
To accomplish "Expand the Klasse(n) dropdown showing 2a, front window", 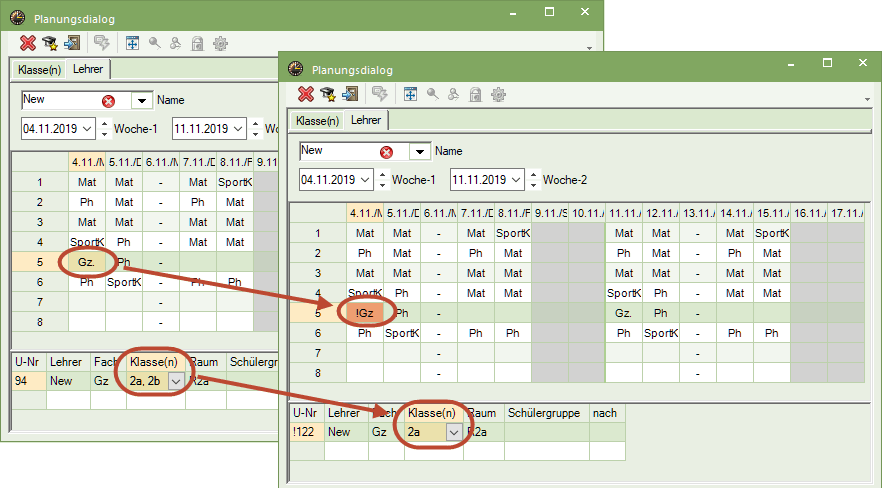I will (x=454, y=432).
